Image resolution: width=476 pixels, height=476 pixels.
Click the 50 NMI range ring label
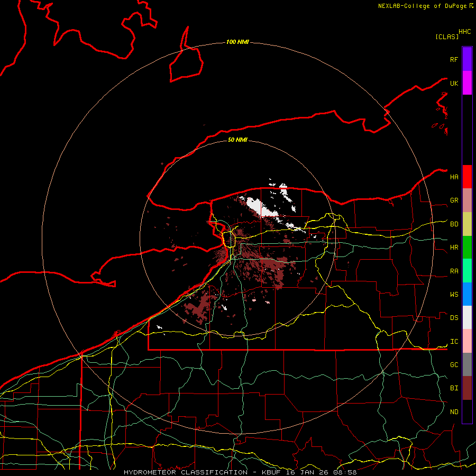[x=237, y=140]
